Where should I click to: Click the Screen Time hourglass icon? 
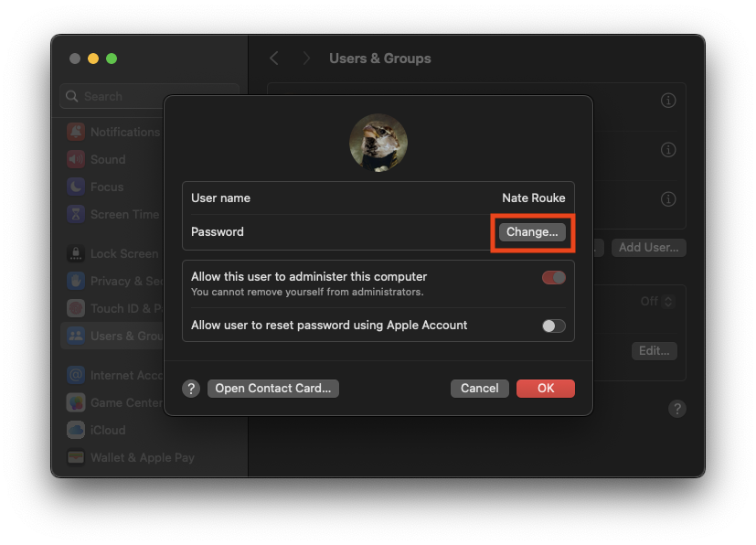tap(76, 214)
